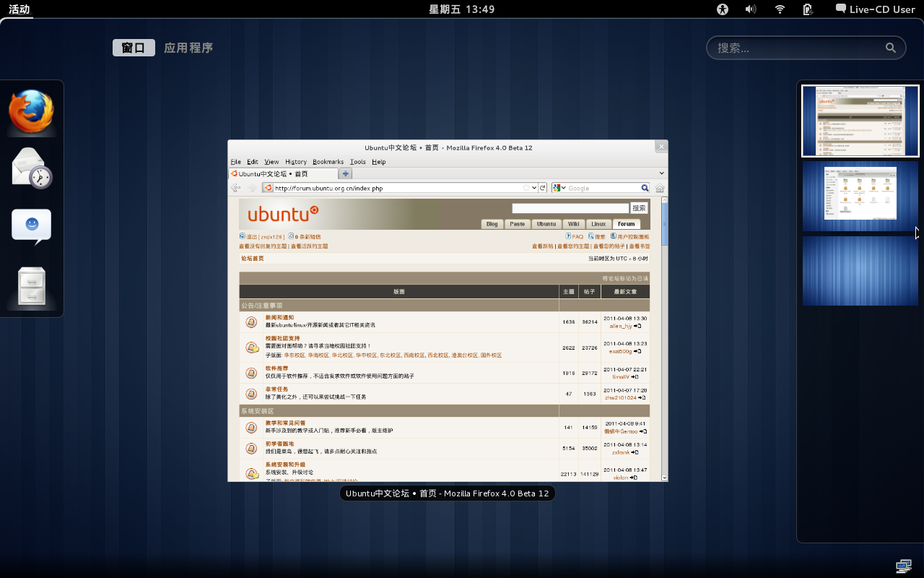Select the first workspace thumbnail with Firefox

(x=860, y=121)
